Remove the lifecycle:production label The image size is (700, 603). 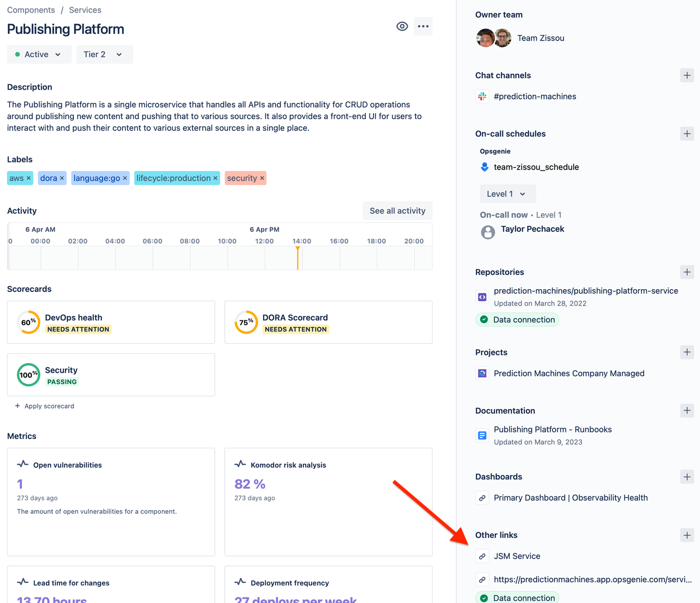click(x=215, y=178)
